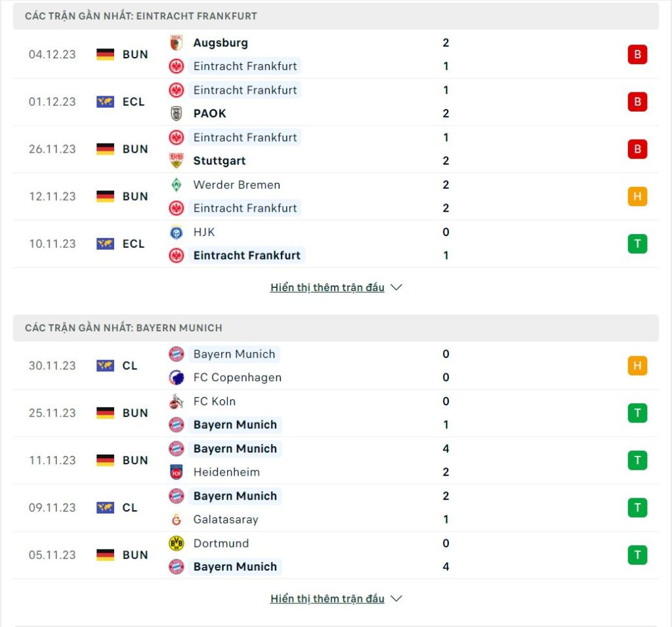
Task: Click the German flag beside 04.12.23 BUN
Action: pyautogui.click(x=106, y=54)
